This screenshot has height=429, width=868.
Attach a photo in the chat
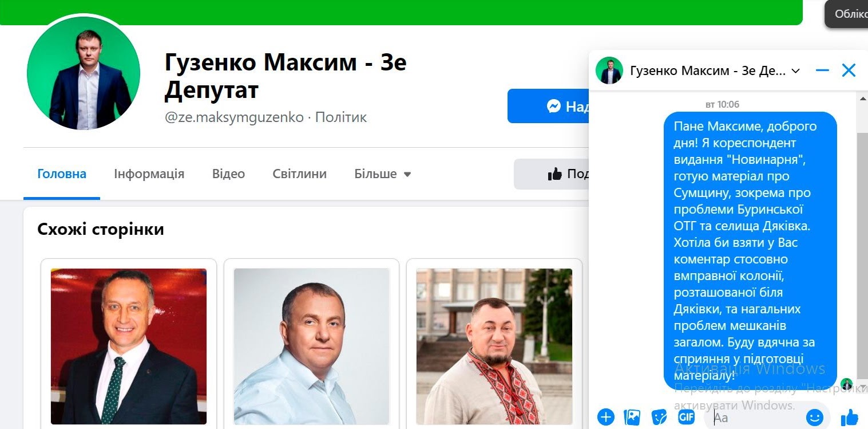click(x=632, y=416)
